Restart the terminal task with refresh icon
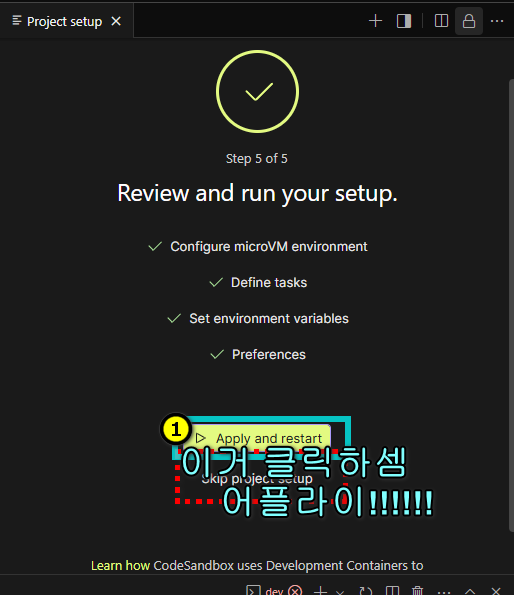 pos(365,591)
